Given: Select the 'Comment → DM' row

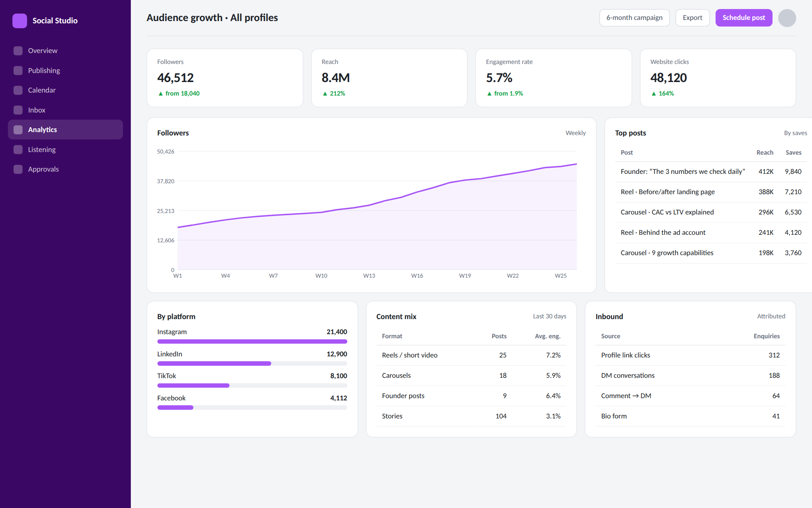Looking at the screenshot, I should click(691, 396).
